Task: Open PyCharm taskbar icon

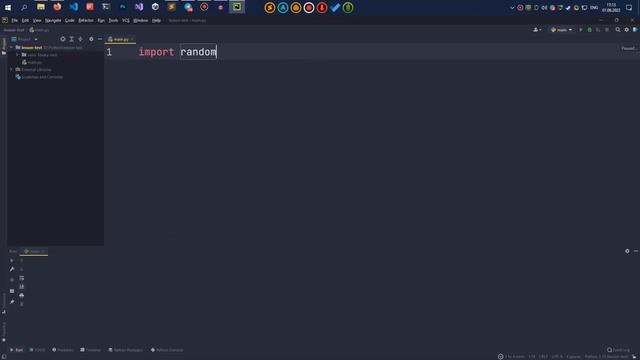Action: pos(237,7)
